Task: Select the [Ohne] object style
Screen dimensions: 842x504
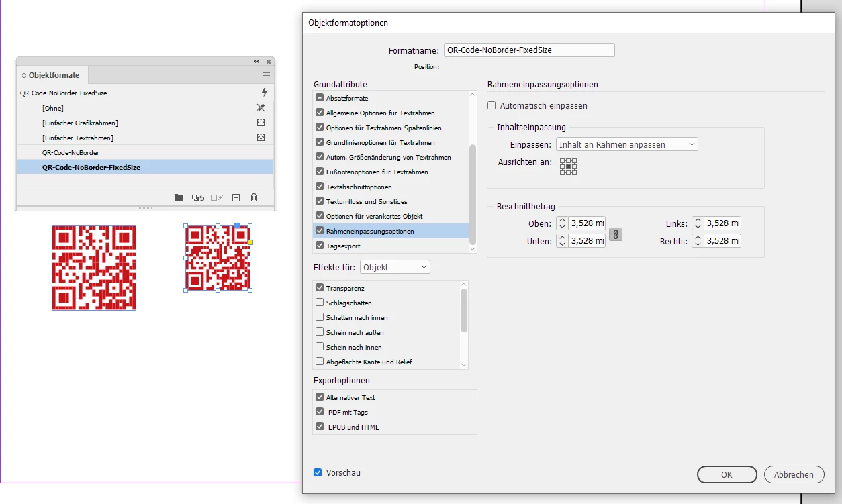Action: click(145, 108)
